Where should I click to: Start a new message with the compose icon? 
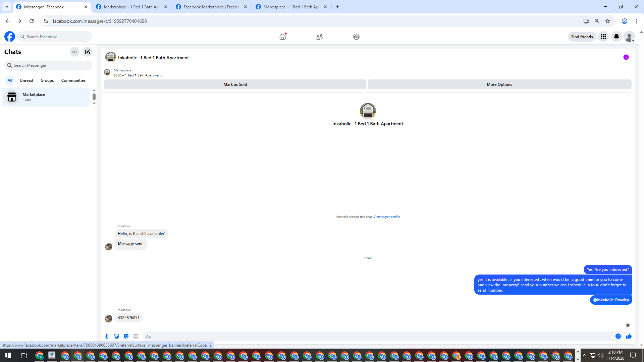88,52
